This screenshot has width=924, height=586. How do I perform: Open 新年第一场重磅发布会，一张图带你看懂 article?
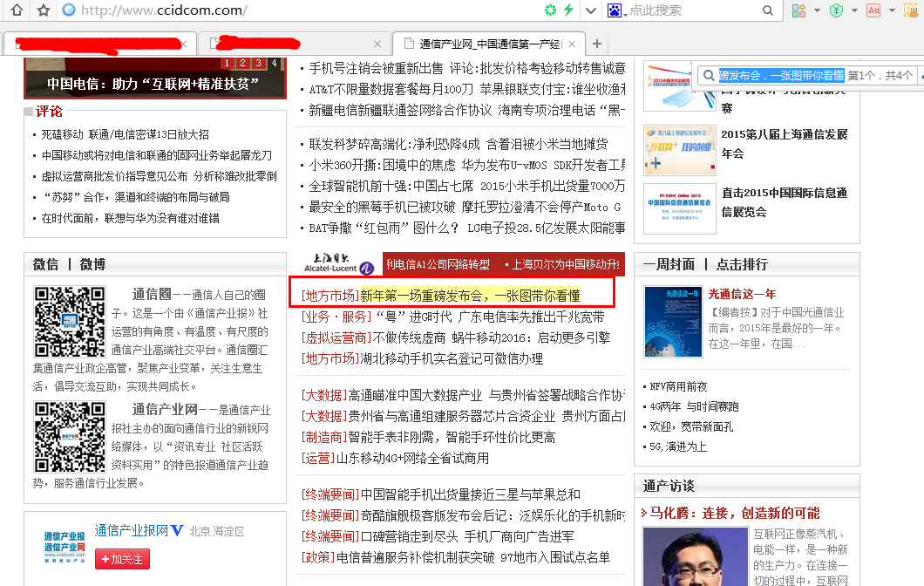coord(470,296)
